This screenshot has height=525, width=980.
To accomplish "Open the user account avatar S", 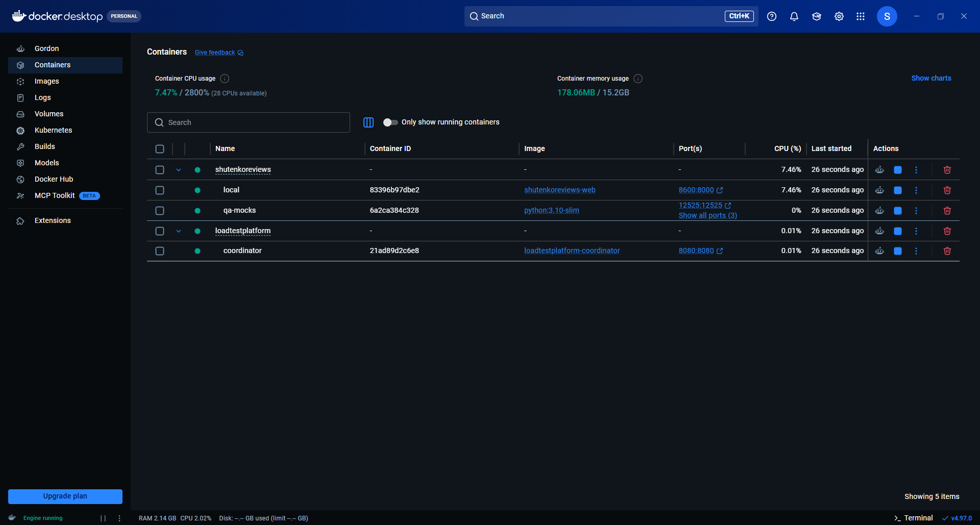I will (x=887, y=16).
